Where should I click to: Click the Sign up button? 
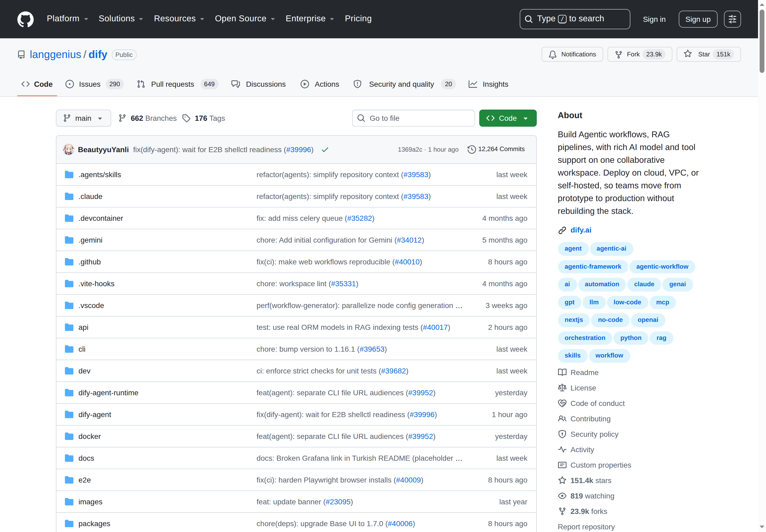698,19
